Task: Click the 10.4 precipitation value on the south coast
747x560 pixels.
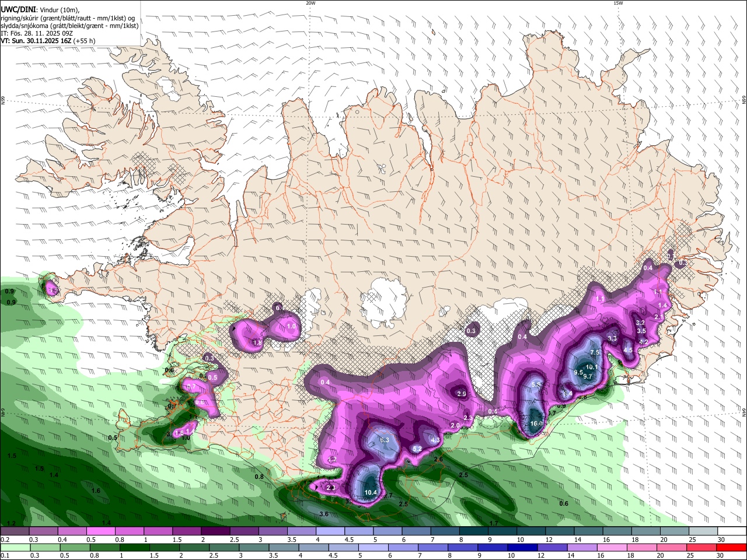Action: (x=371, y=492)
